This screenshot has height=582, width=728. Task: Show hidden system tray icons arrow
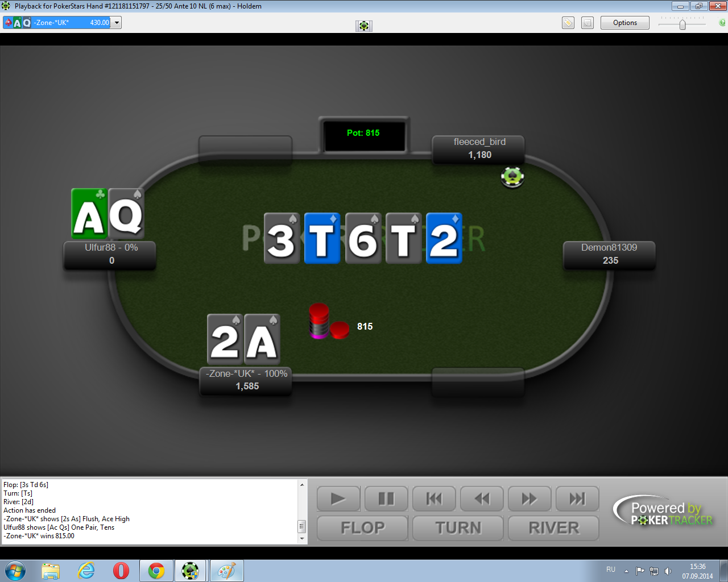tap(626, 571)
